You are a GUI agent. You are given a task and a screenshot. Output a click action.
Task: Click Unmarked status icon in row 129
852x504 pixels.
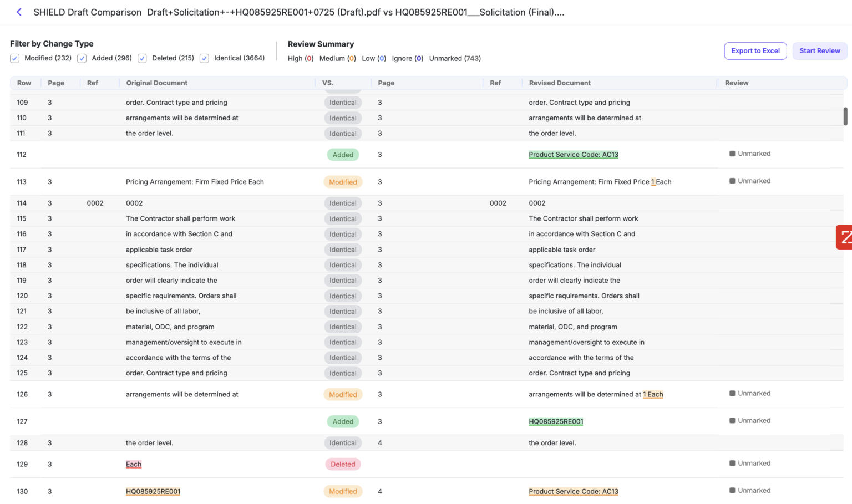coord(732,464)
